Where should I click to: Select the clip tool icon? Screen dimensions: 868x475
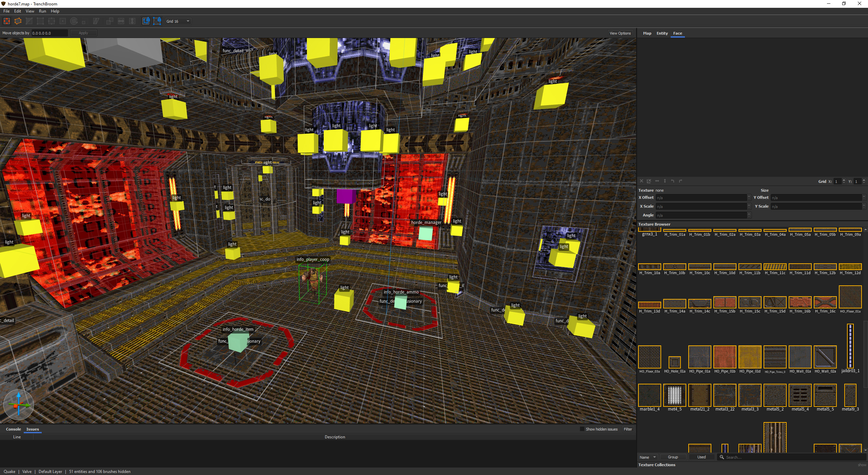tap(29, 21)
